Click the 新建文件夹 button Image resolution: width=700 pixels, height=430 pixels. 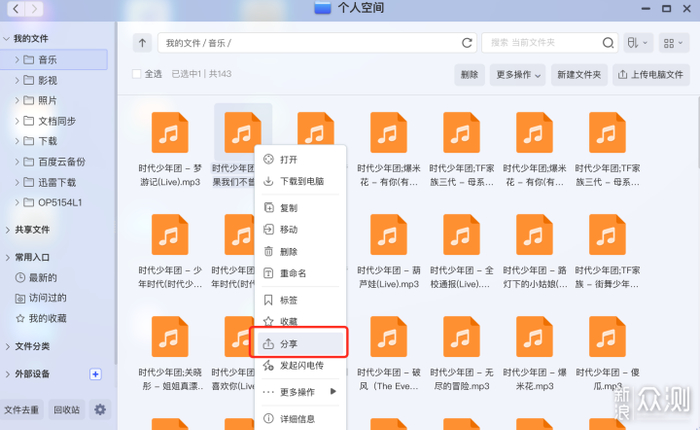(x=579, y=75)
